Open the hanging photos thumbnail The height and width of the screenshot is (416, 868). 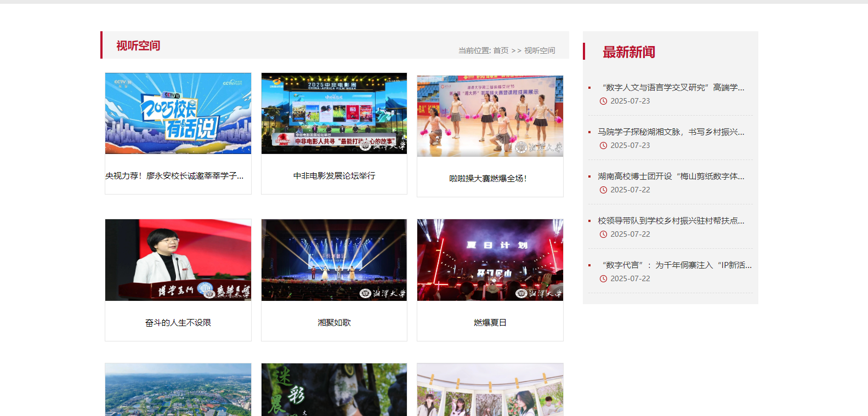pyautogui.click(x=490, y=389)
